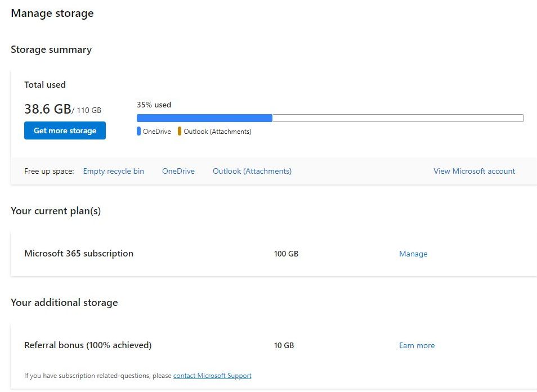
Task: Click the '/ 110 GB' capacity text
Action: click(x=87, y=110)
